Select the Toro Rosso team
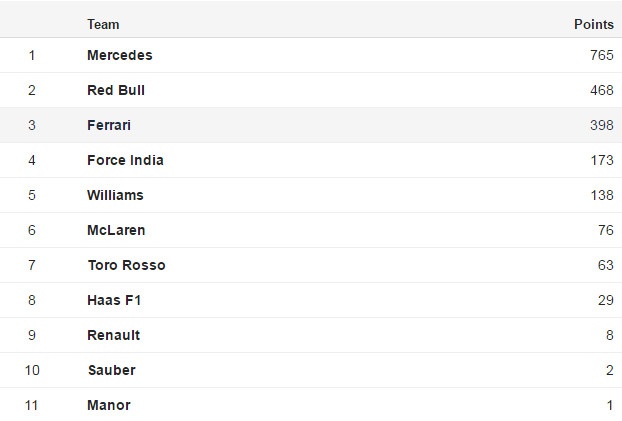622x421 pixels. click(x=126, y=265)
